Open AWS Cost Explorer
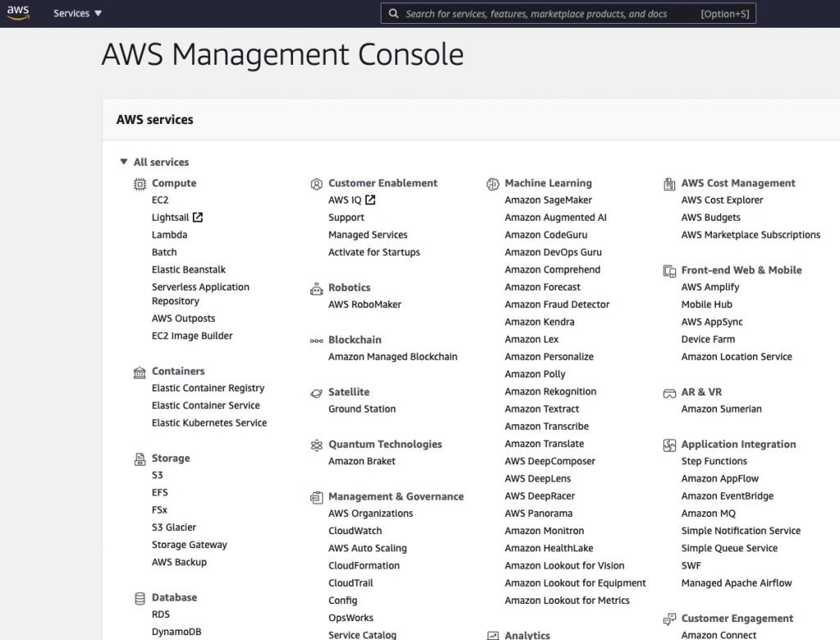 (722, 200)
